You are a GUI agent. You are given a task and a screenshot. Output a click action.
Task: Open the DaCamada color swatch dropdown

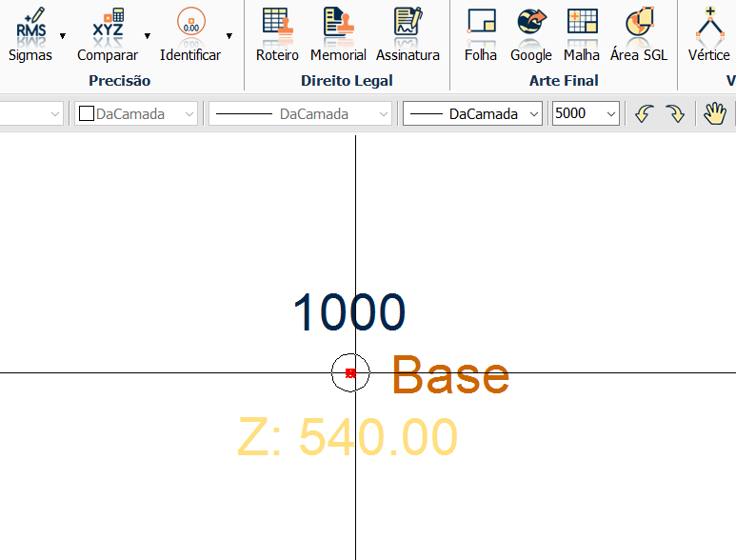(136, 114)
